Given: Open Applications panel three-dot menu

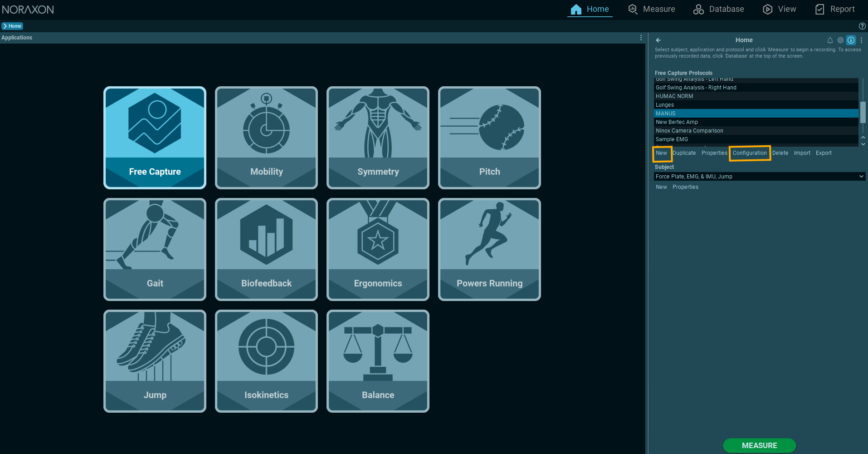Looking at the screenshot, I should pos(641,38).
